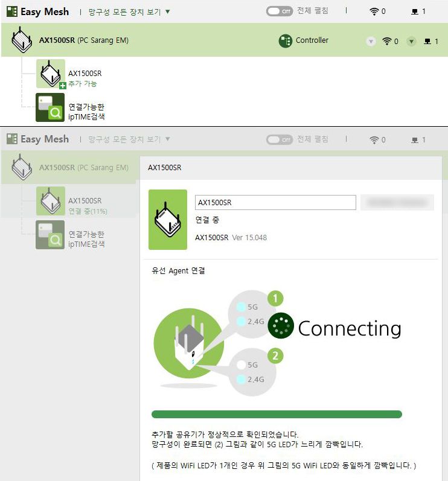448x481 pixels.
Task: Click the 2.4G LED indicator in bubble 2
Action: point(241,380)
